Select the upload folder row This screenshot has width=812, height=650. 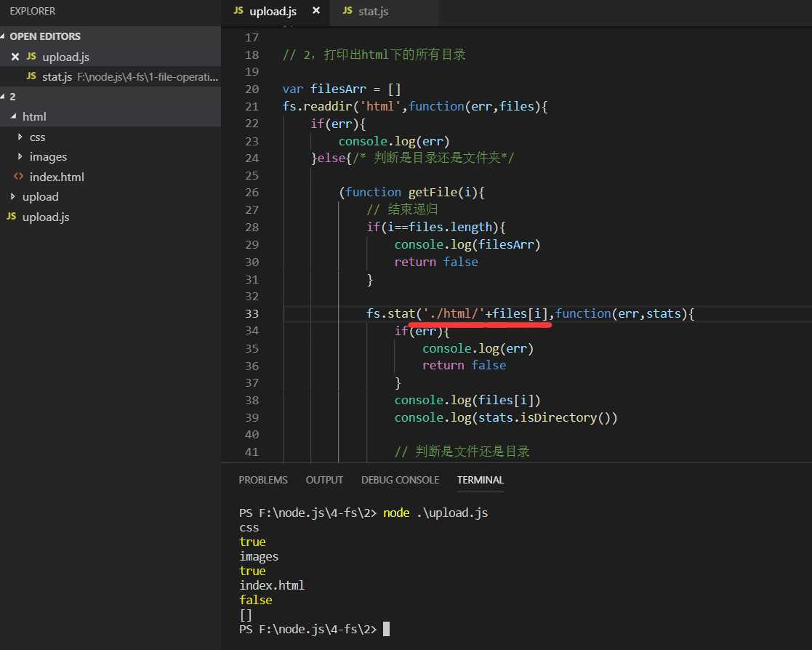(x=110, y=197)
